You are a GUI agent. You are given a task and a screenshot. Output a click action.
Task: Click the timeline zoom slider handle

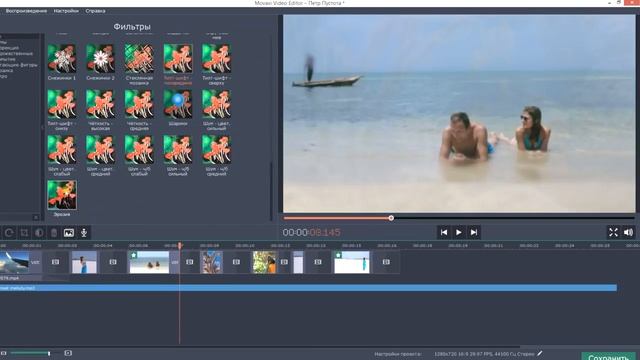[x=49, y=353]
